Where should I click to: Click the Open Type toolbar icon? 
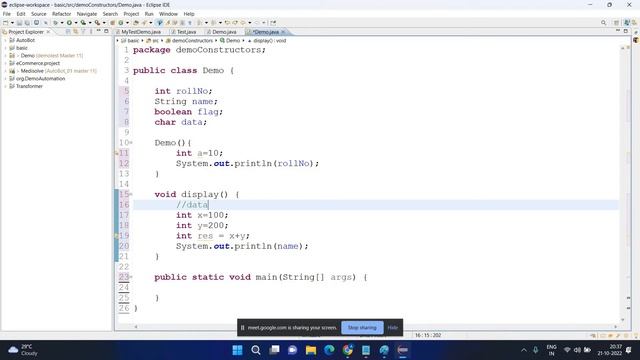pos(136,23)
